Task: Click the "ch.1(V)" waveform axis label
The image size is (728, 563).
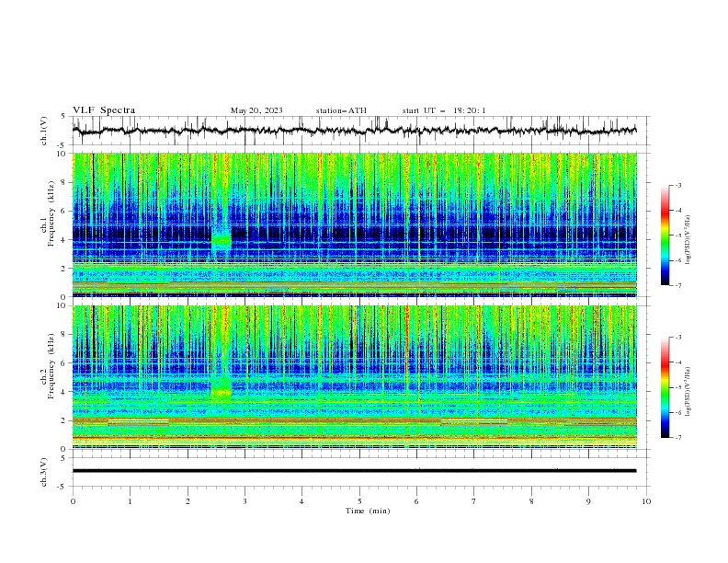Action: pyautogui.click(x=44, y=131)
